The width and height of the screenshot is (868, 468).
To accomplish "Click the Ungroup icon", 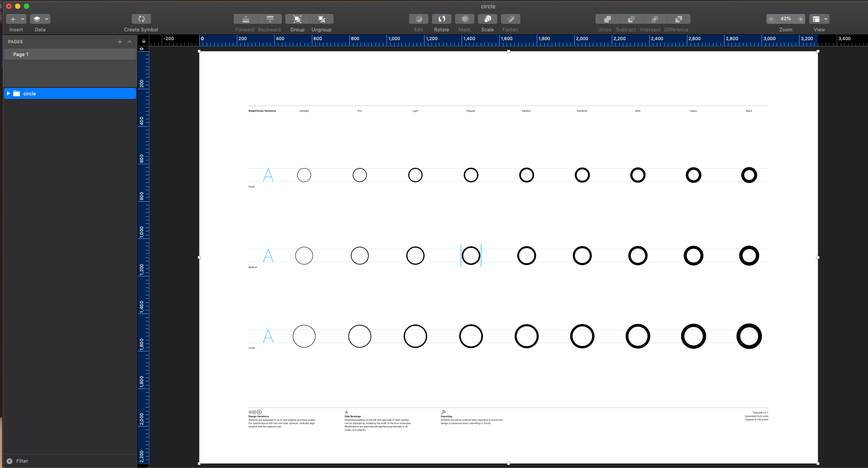I will (322, 19).
